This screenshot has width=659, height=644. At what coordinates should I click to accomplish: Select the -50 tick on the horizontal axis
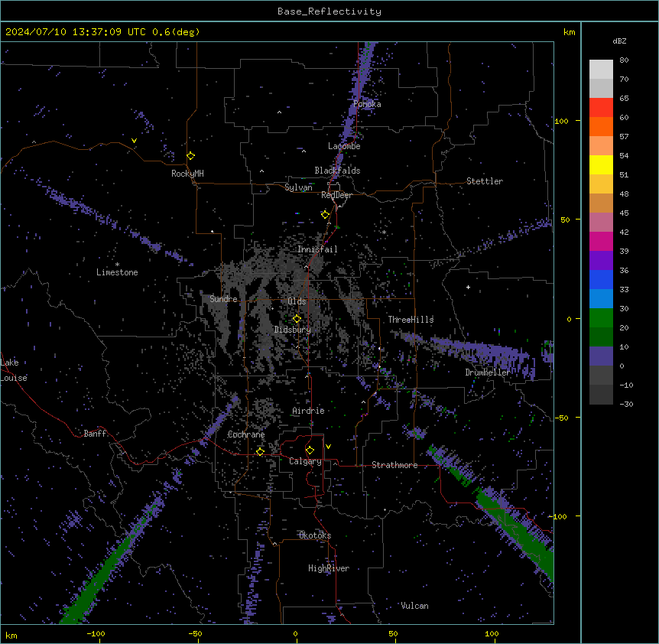[195, 633]
